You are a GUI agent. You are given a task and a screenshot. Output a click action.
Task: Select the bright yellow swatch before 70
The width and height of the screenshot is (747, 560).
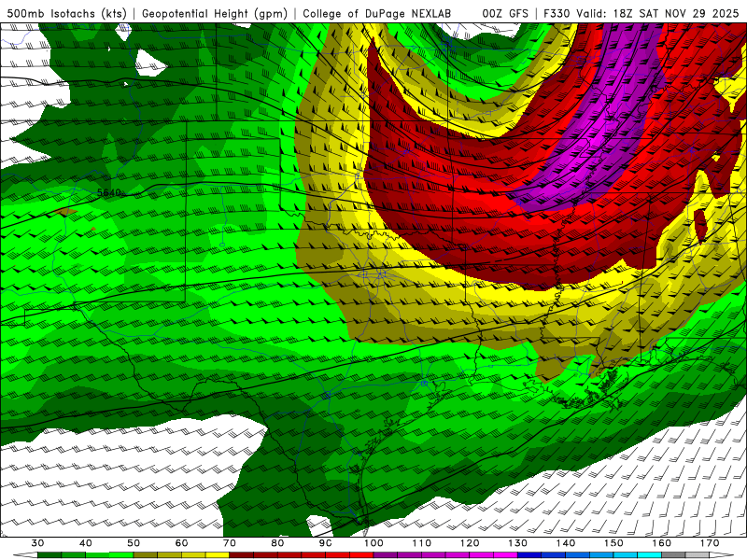coord(218,555)
